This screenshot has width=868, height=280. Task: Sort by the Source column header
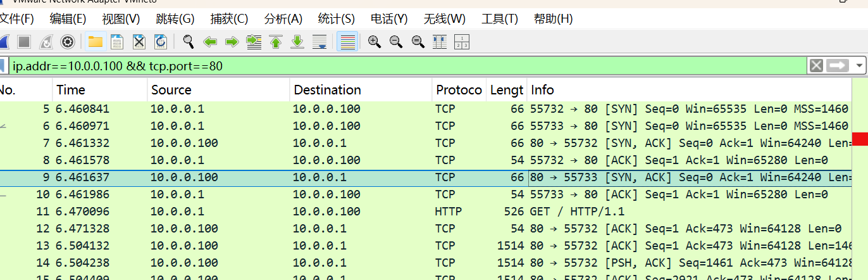click(218, 90)
